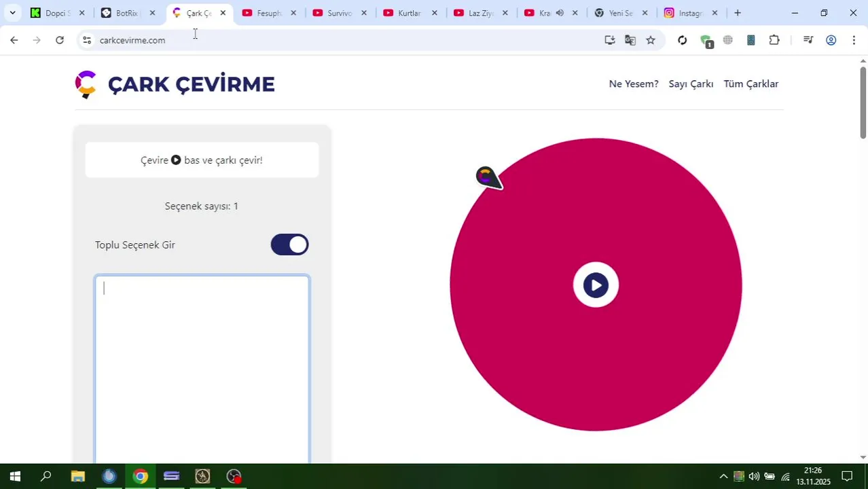Open Windows taskbar search
This screenshot has width=868, height=489.
coord(46,476)
